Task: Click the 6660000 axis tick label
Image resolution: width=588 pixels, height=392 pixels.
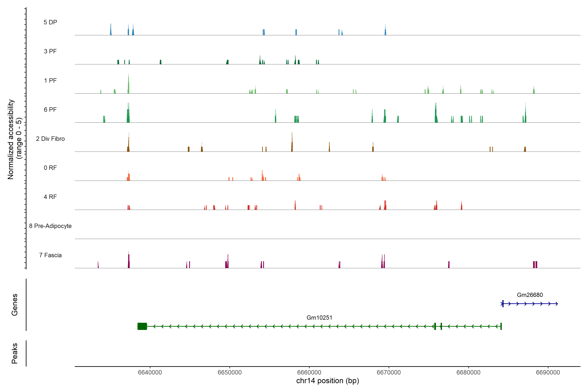Action: coord(309,372)
